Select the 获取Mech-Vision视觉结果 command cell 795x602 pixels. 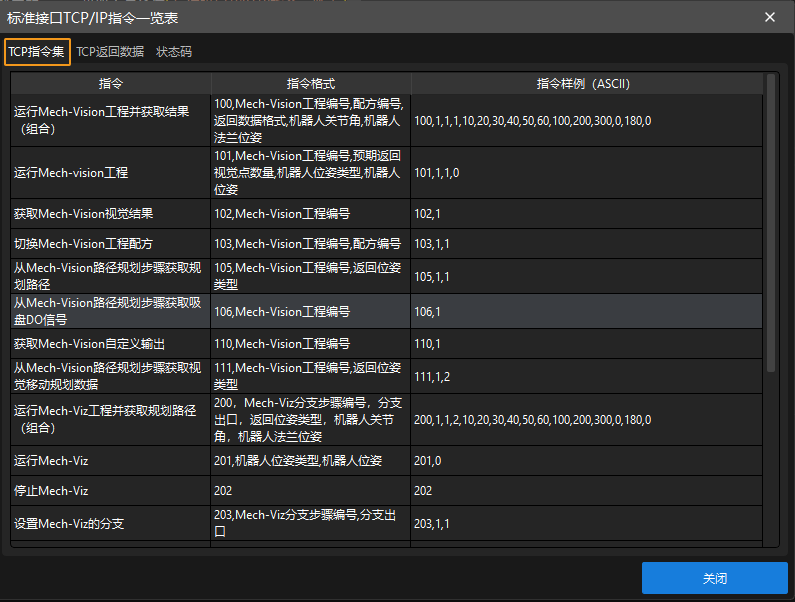(x=111, y=214)
